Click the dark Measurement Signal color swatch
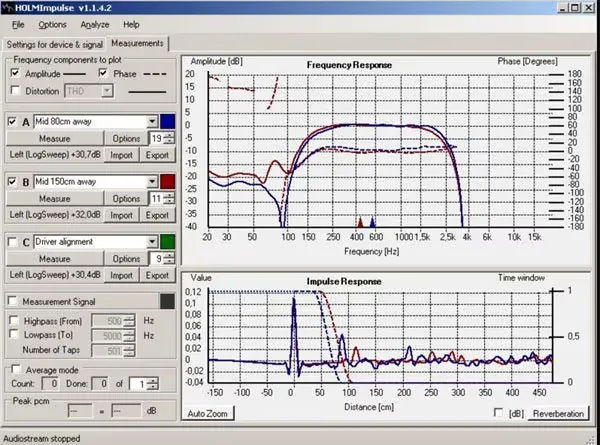 tap(167, 302)
